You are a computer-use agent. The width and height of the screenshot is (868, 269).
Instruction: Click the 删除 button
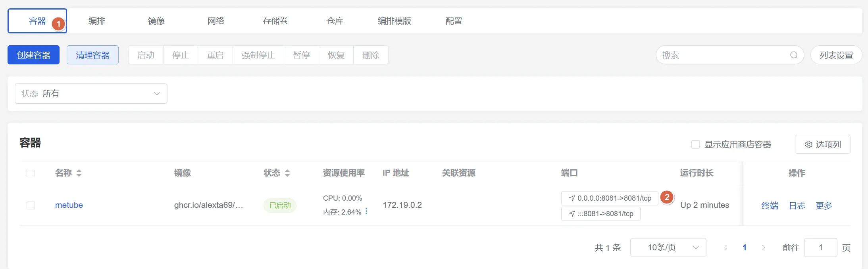371,55
